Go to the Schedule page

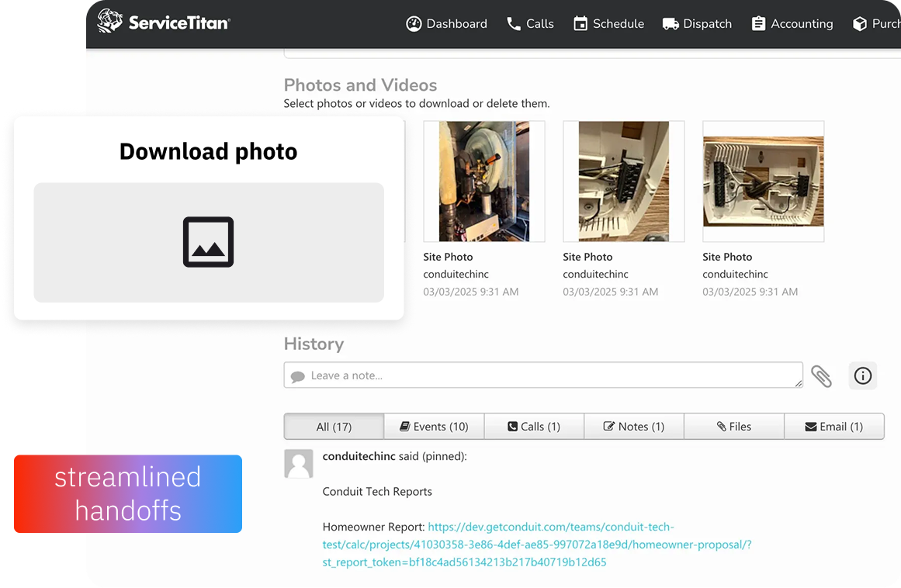pyautogui.click(x=608, y=23)
